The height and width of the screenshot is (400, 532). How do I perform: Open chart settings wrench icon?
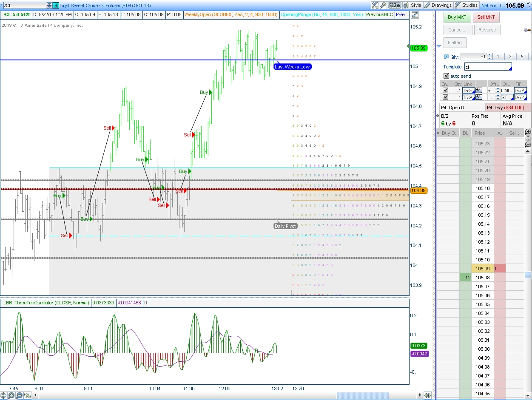click(x=383, y=5)
